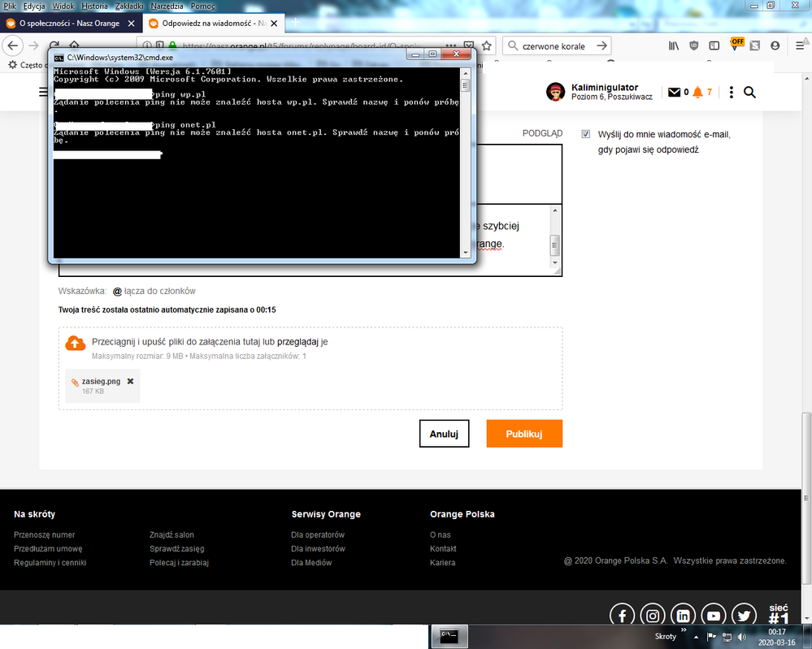
Task: Click the cmd window scrollbar down arrow
Action: [x=465, y=253]
